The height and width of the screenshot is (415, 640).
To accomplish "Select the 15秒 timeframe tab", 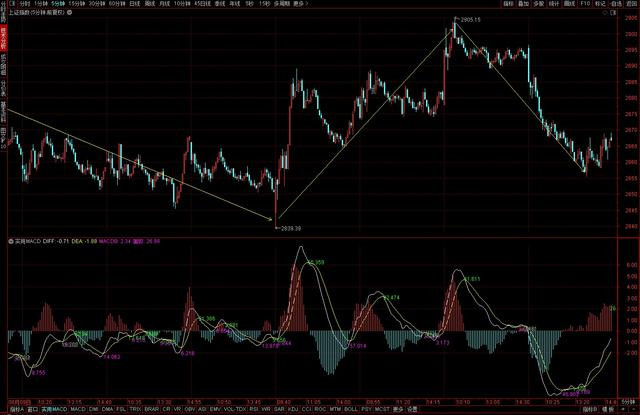I will coord(264,4).
